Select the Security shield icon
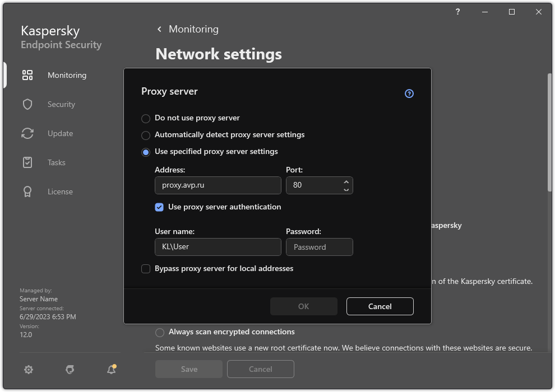 pos(27,104)
